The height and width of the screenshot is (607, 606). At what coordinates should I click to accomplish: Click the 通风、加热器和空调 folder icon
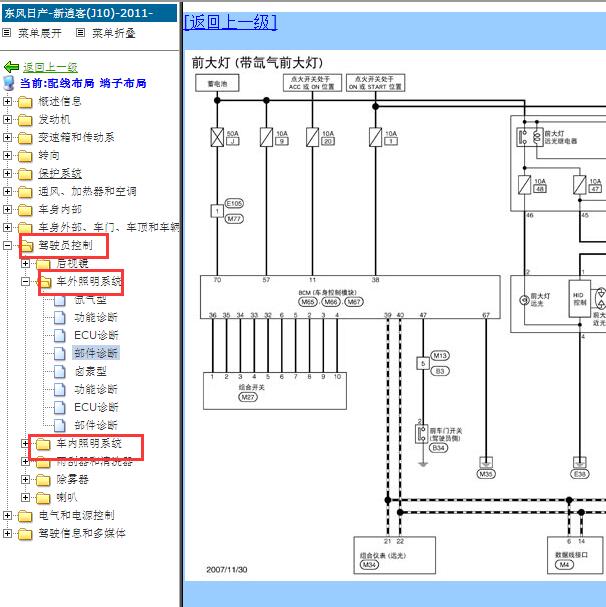(25, 192)
